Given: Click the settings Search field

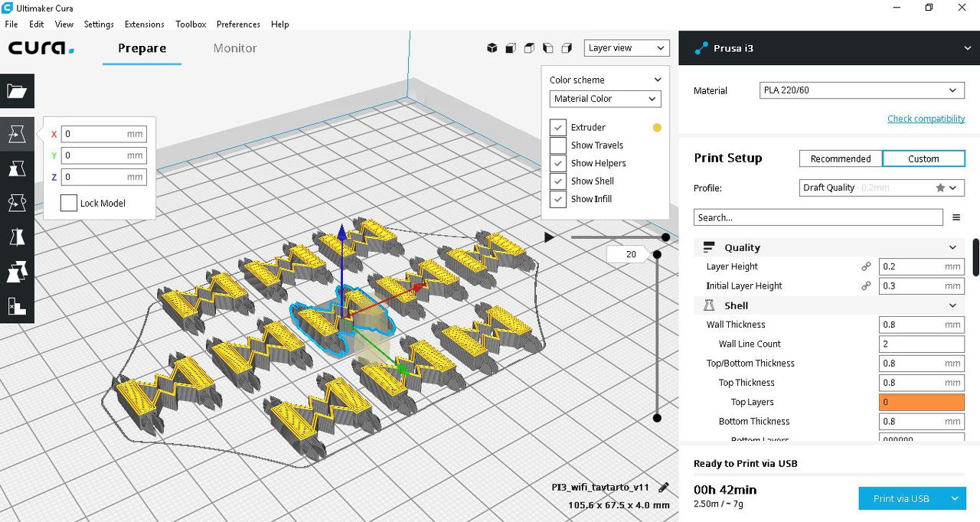Looking at the screenshot, I should pos(818,217).
